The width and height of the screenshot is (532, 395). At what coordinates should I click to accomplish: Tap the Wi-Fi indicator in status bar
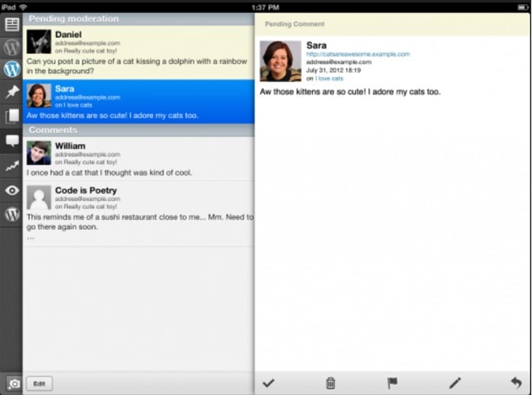pyautogui.click(x=23, y=7)
